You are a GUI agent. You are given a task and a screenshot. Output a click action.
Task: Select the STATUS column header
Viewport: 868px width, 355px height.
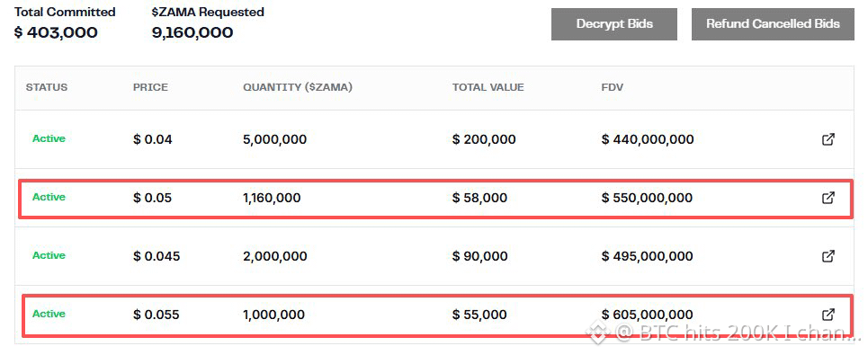(47, 87)
